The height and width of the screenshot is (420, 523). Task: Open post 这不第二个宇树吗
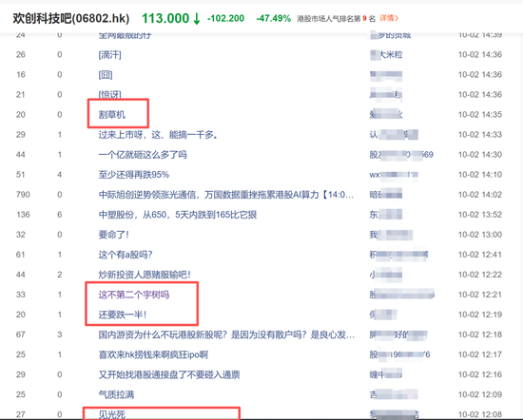[134, 295]
